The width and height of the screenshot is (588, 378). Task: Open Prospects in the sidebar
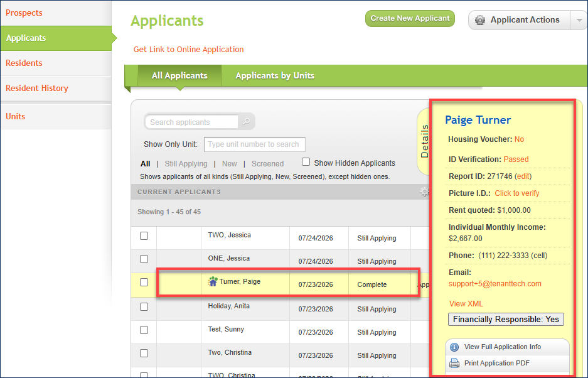click(x=56, y=13)
